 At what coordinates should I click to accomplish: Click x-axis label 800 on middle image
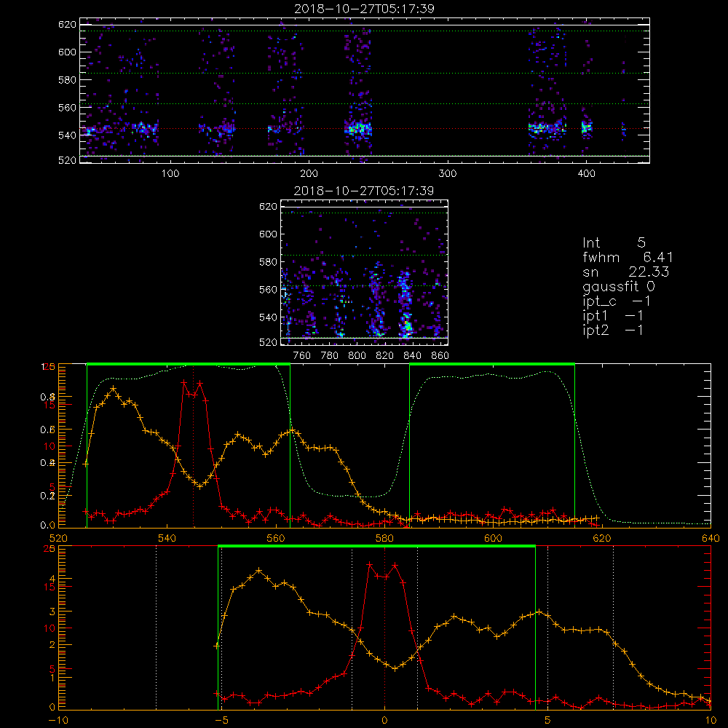pyautogui.click(x=357, y=356)
